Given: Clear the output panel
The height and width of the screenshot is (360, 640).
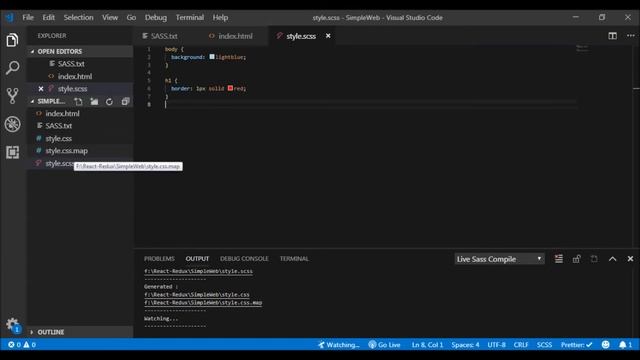Looking at the screenshot, I should (559, 259).
